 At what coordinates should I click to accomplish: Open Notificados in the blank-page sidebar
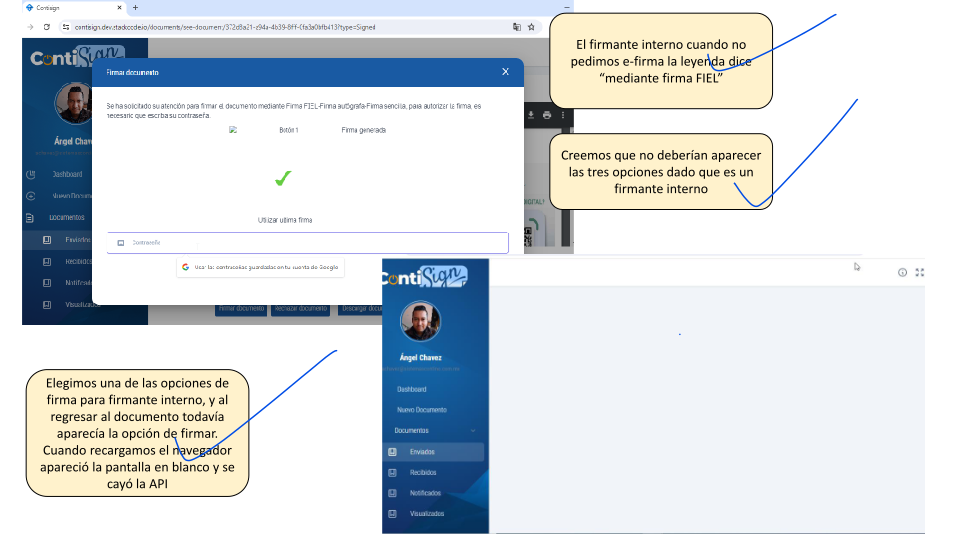coord(425,493)
